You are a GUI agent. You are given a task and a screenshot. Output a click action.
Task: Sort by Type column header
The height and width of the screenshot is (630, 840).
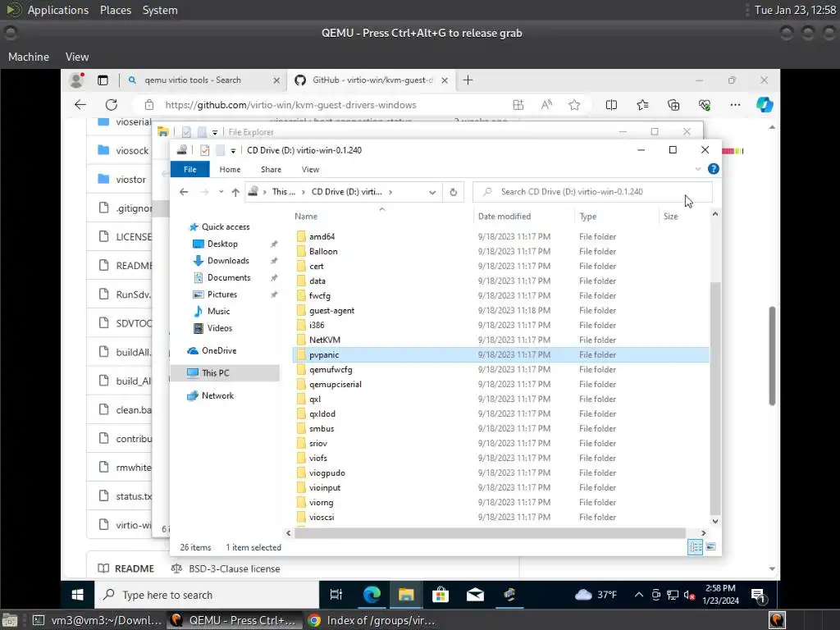pyautogui.click(x=587, y=217)
